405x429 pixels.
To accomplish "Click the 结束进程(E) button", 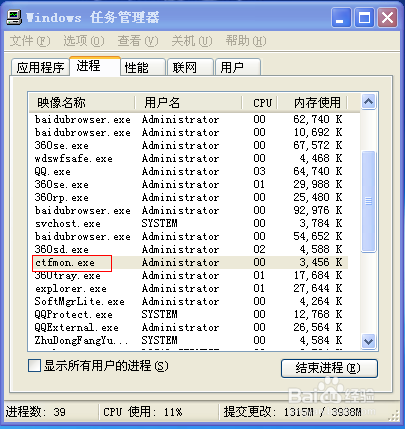I will (329, 368).
